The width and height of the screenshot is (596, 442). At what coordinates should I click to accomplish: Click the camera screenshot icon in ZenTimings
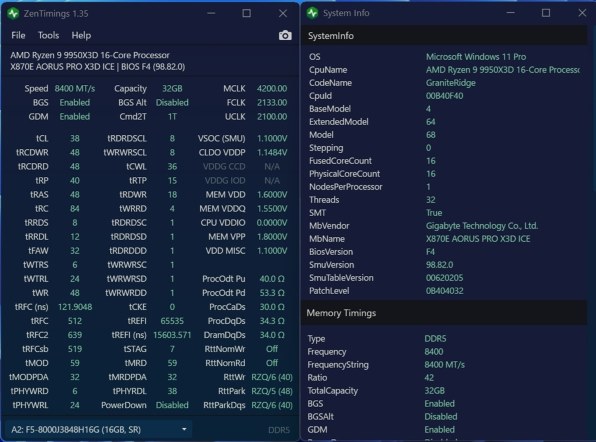[285, 35]
